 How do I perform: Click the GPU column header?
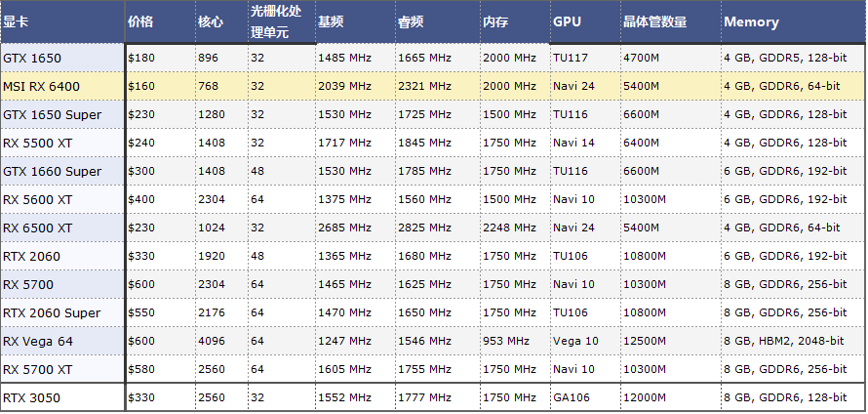(x=585, y=22)
